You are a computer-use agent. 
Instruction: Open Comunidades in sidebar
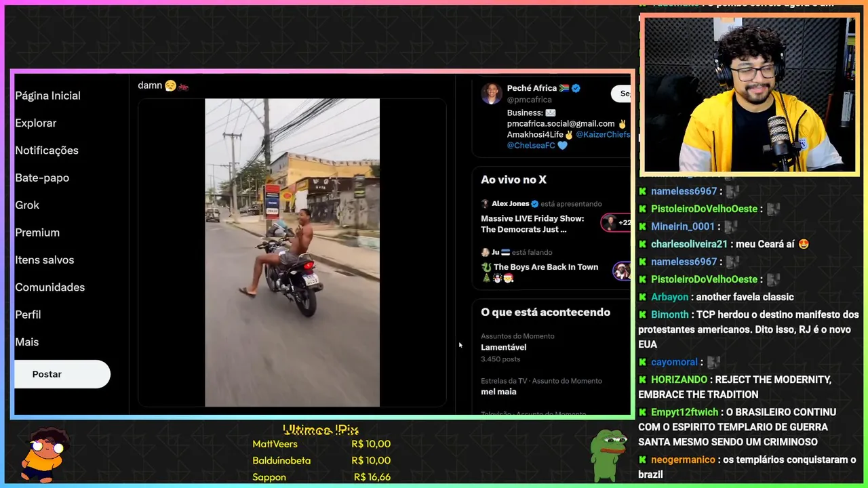(x=50, y=287)
